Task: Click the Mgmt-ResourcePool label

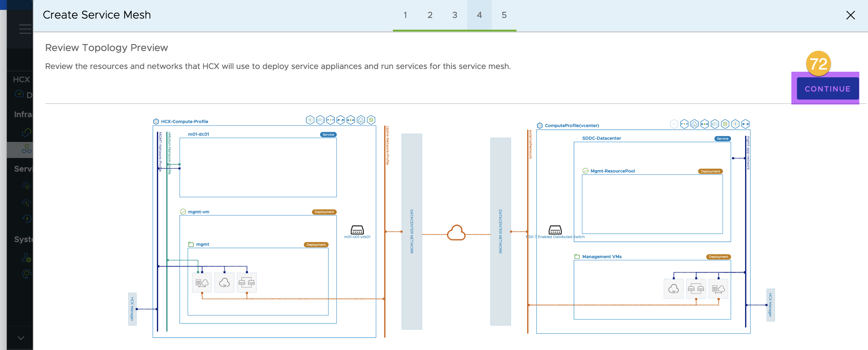Action: tap(613, 171)
